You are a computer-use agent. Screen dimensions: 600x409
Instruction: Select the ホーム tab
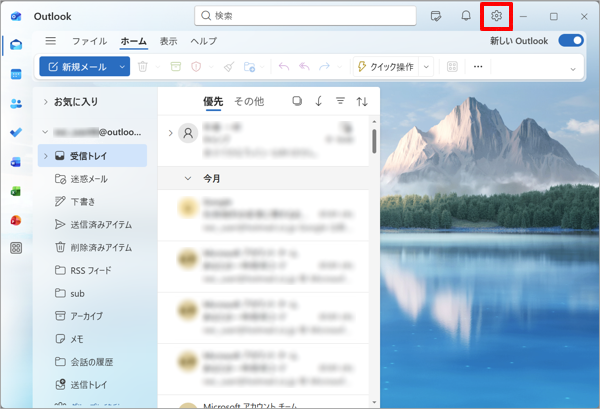tap(134, 41)
